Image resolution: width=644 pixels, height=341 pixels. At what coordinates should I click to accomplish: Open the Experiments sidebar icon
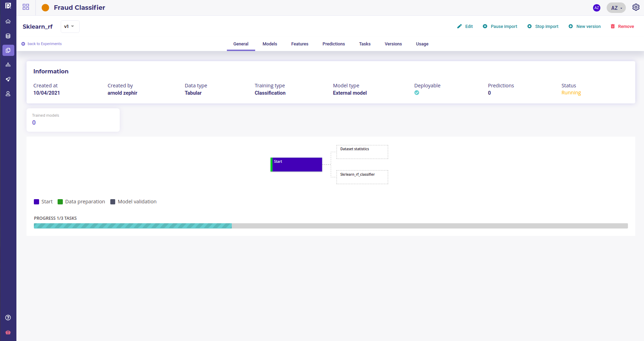8,50
